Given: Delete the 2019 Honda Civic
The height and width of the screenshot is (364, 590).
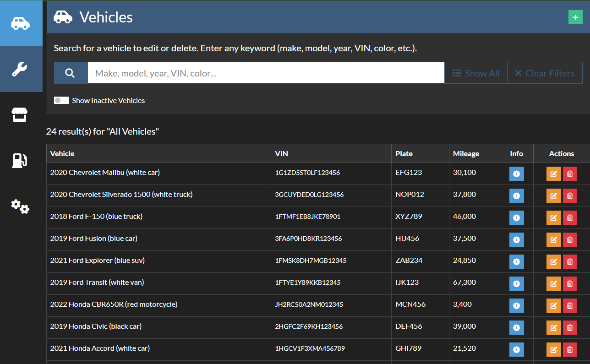Looking at the screenshot, I should click(570, 327).
